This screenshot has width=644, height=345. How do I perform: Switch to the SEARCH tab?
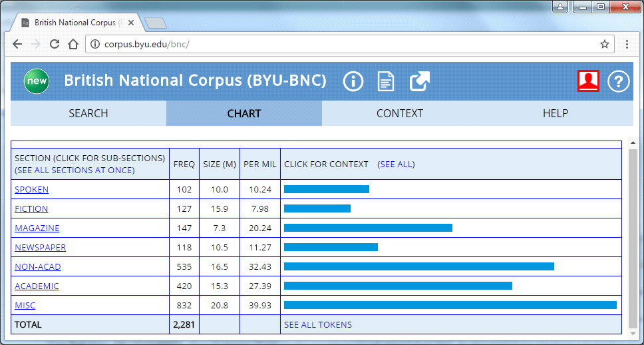[x=88, y=113]
